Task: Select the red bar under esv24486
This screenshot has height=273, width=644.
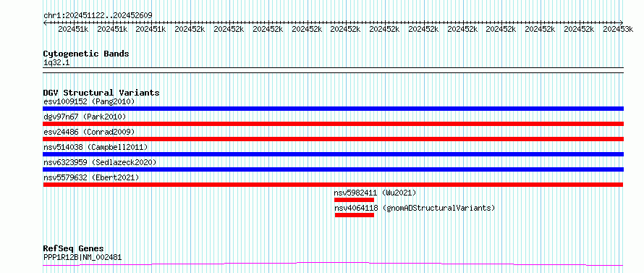Action: pyautogui.click(x=333, y=139)
